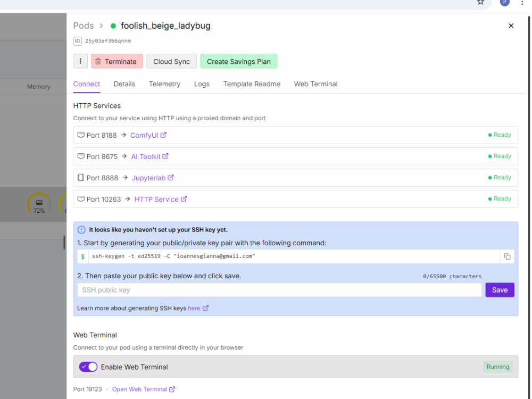Viewport: 532px width, 399px height.
Task: Click the external-link icon next to AI Toolkit
Action: click(x=165, y=156)
